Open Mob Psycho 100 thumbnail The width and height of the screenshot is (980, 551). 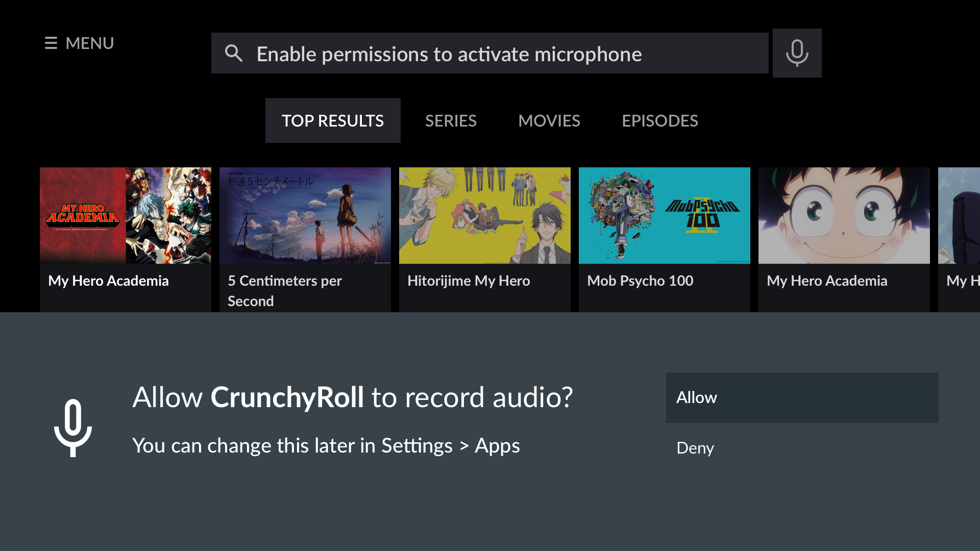[x=665, y=215]
